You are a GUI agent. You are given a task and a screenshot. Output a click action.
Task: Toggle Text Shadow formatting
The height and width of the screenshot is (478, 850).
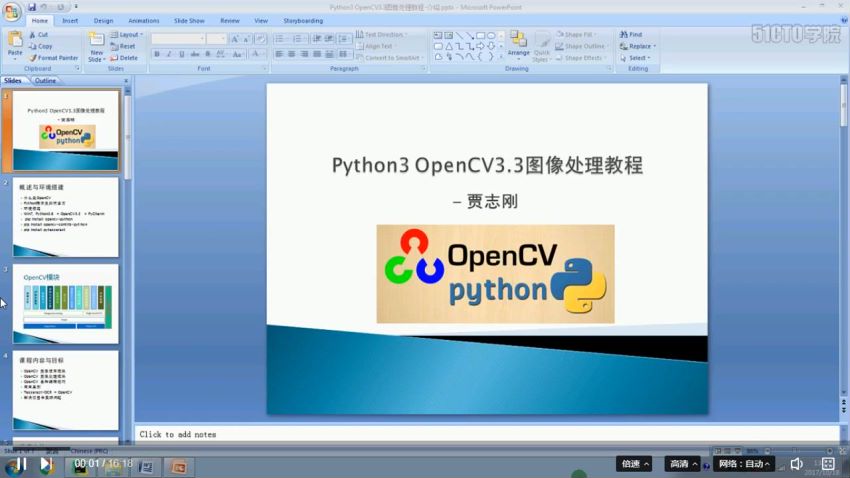208,54
